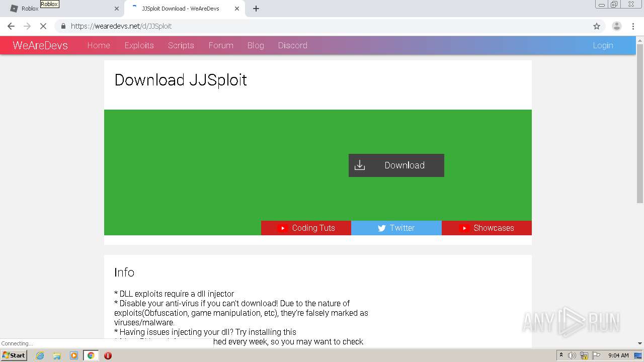Open the Scripts nav item
644x362 pixels.
[x=181, y=45]
